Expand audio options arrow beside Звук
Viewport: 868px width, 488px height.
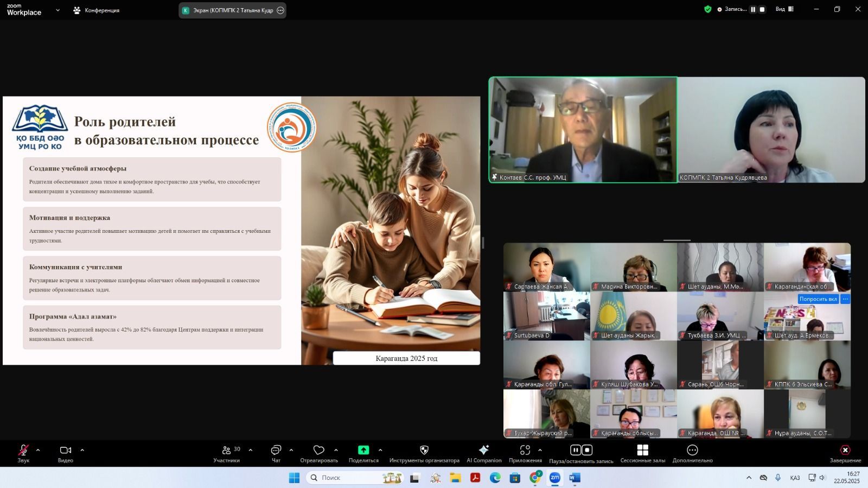click(38, 450)
